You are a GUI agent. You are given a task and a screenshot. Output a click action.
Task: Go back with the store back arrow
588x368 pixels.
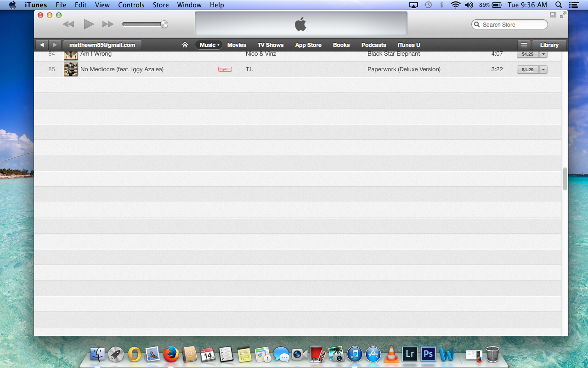click(42, 45)
